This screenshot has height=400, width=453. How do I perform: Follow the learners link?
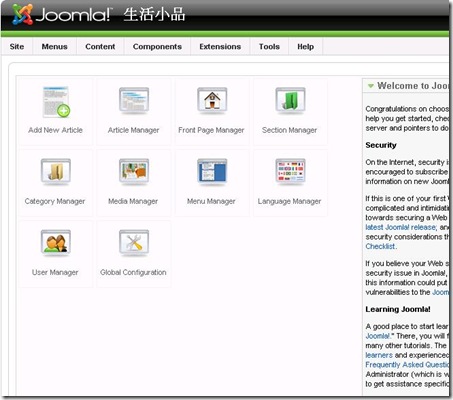coord(379,355)
